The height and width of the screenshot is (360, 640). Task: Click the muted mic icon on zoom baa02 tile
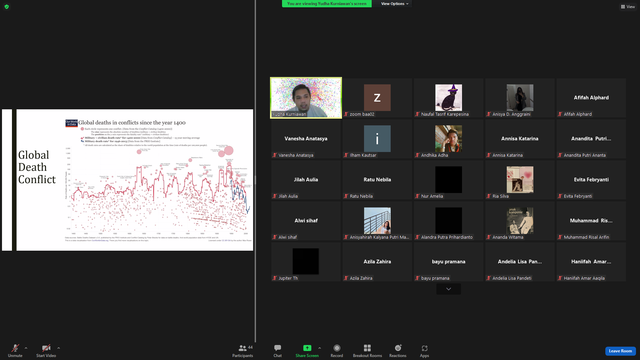[x=346, y=114]
